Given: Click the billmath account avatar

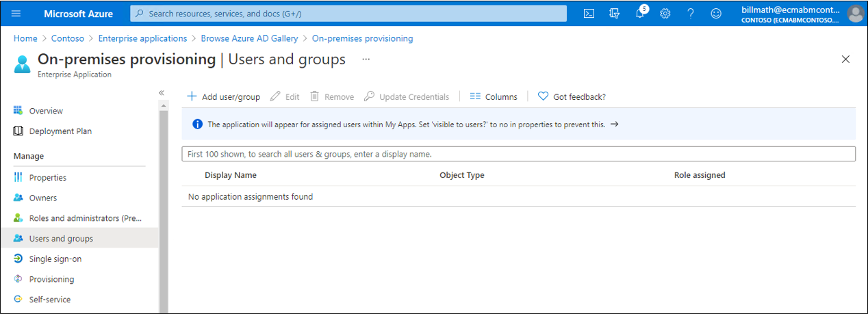Looking at the screenshot, I should click(855, 14).
